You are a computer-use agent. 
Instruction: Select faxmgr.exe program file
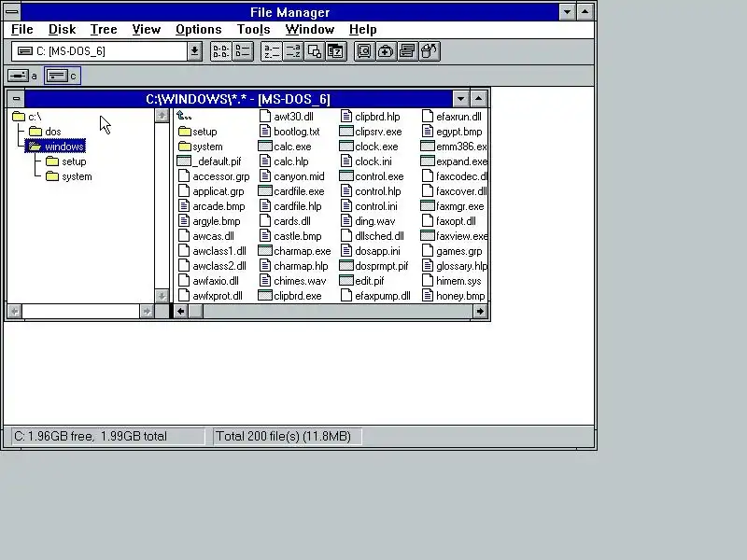pos(453,206)
